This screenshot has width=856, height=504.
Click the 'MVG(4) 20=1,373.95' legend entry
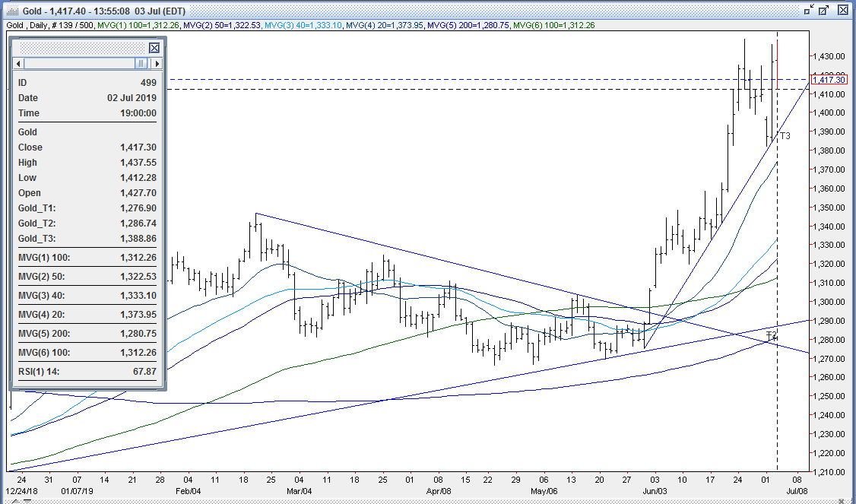click(x=385, y=25)
